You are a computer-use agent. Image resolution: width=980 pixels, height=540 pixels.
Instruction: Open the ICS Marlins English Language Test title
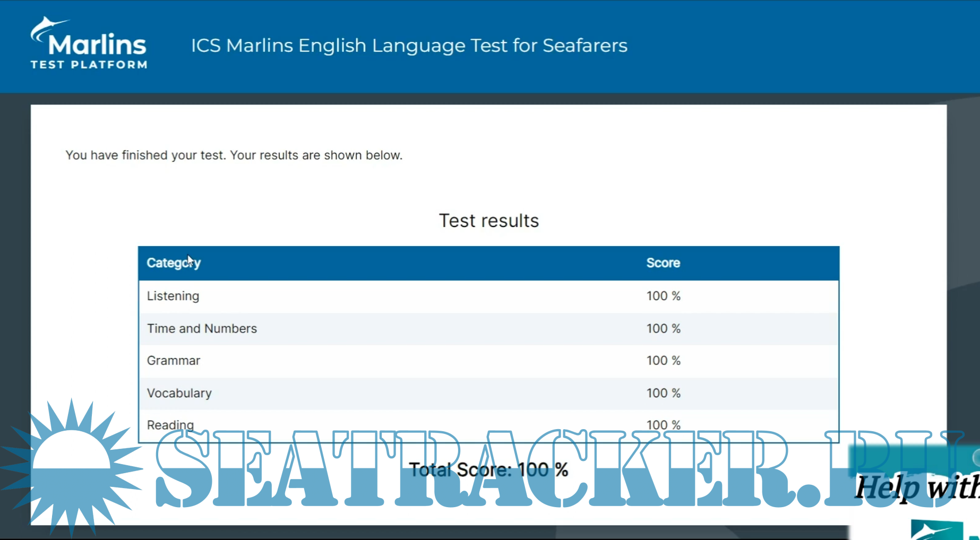(409, 46)
